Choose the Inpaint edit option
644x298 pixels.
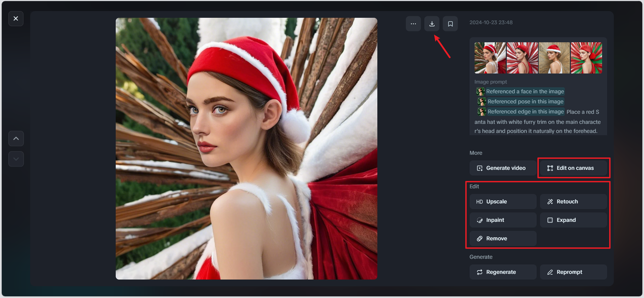coord(503,220)
